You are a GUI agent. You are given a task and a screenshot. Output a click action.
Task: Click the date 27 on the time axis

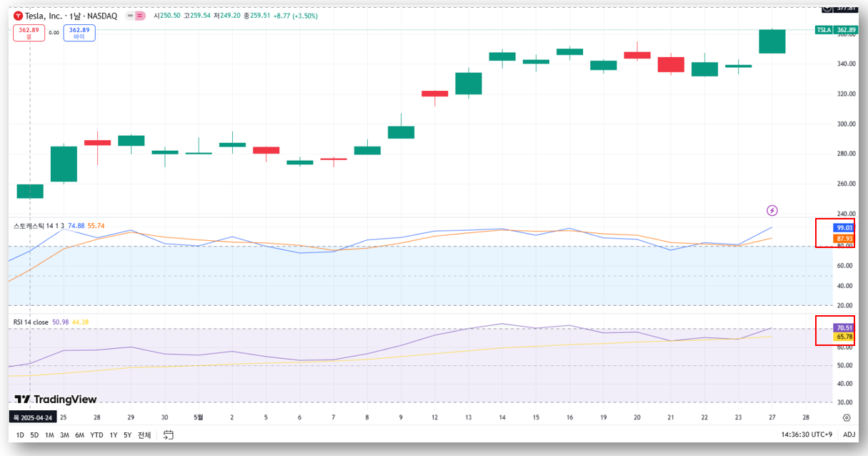click(x=772, y=417)
